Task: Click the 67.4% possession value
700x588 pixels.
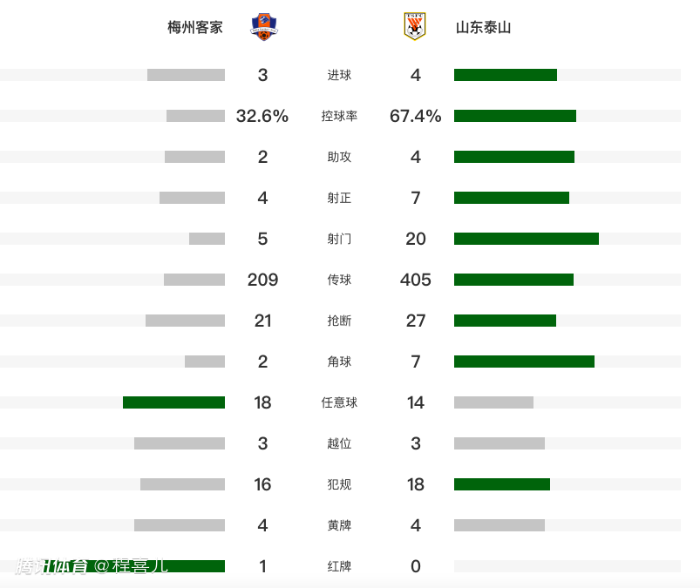Action: point(416,116)
